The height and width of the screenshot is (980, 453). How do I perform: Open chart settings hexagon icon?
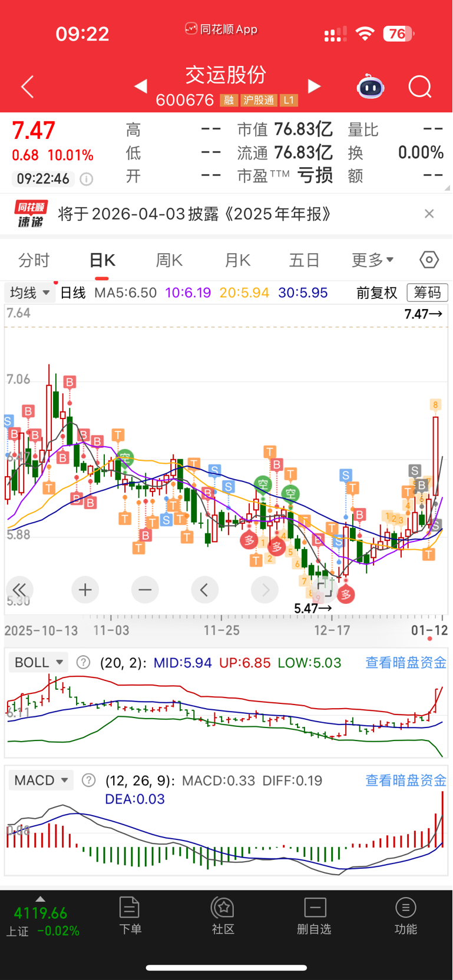pos(429,260)
